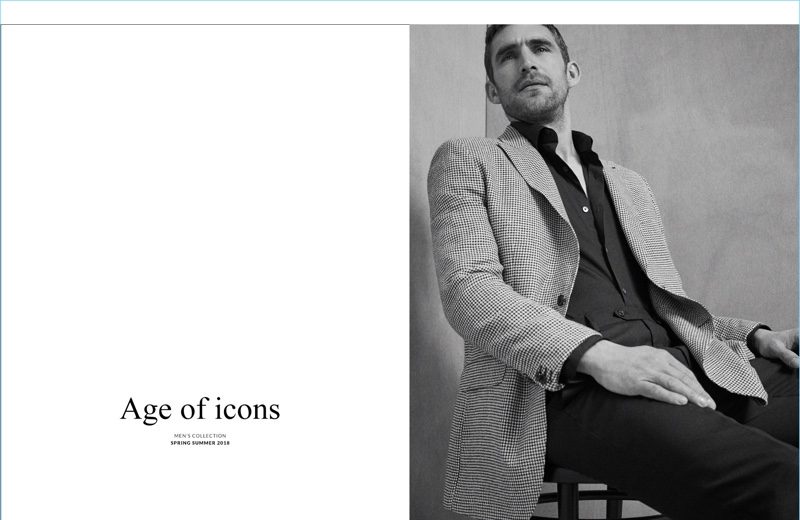
Task: Click the 'Age of icons' headline
Action: [200, 409]
